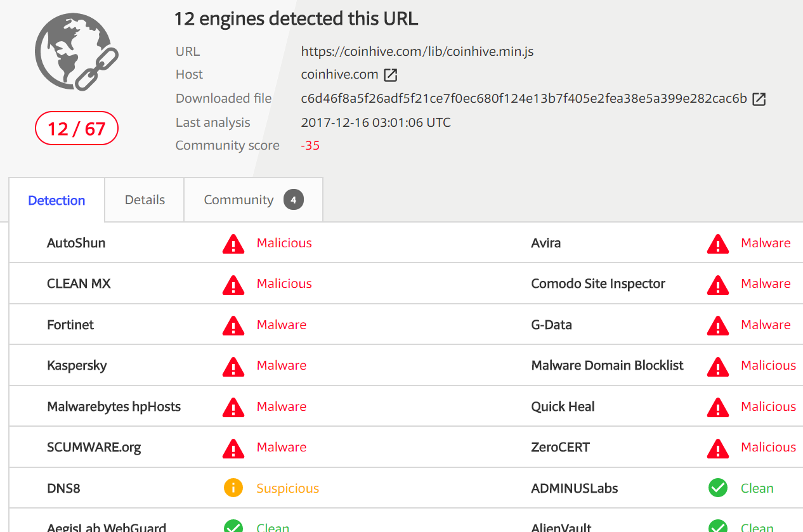This screenshot has height=532, width=803.
Task: Select the G-Data alert triangle icon
Action: pyautogui.click(x=718, y=325)
